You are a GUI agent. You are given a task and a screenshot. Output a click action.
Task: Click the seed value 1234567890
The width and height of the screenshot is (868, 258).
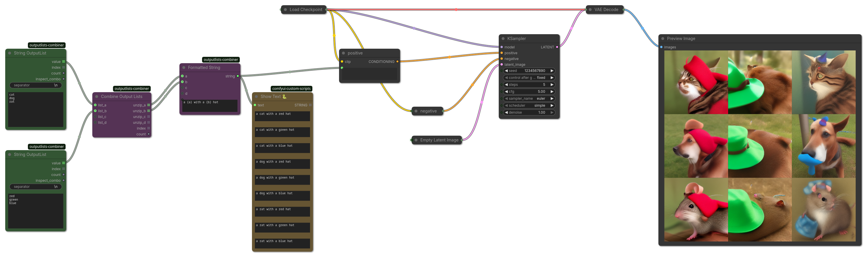coord(534,71)
